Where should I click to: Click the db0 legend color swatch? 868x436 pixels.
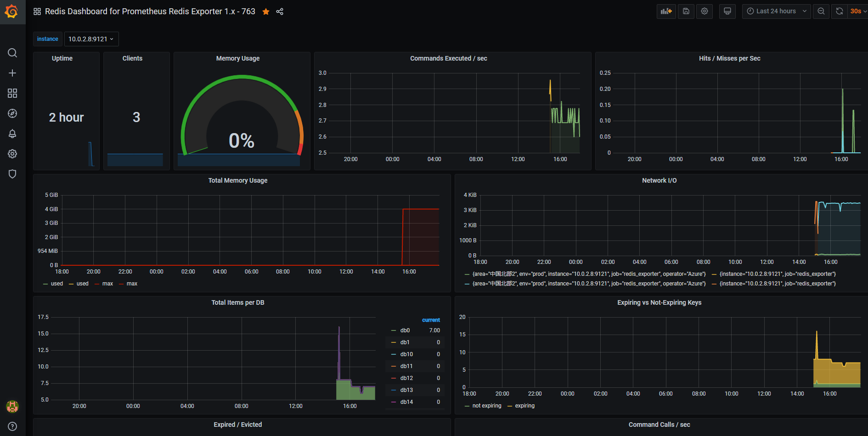(394, 330)
